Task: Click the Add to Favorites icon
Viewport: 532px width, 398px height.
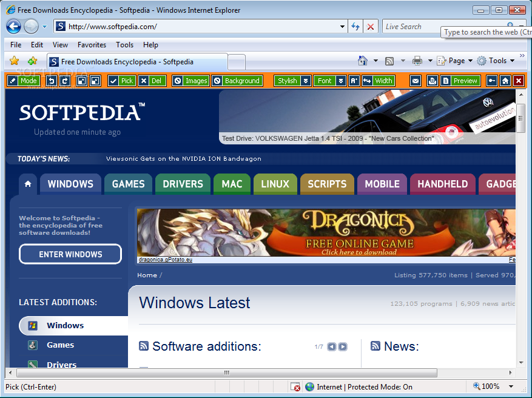Action: [x=33, y=61]
